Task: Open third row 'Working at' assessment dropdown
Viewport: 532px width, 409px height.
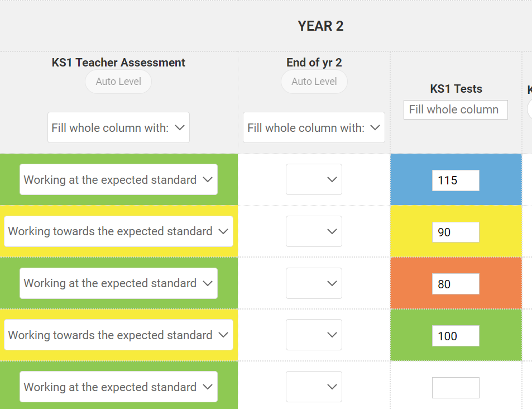Action: [x=118, y=283]
